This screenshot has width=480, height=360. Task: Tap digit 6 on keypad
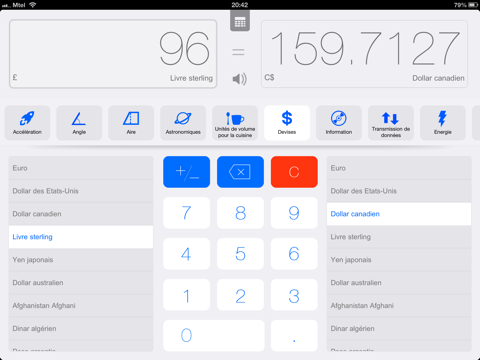pyautogui.click(x=294, y=254)
